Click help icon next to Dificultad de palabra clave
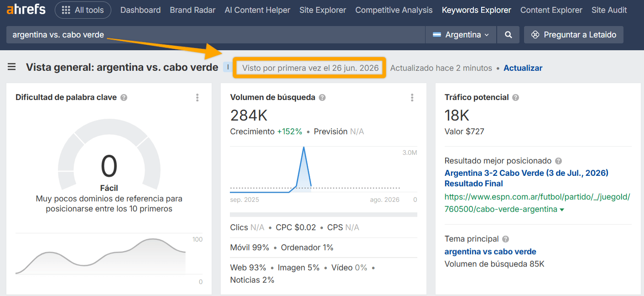644x296 pixels. pos(124,97)
